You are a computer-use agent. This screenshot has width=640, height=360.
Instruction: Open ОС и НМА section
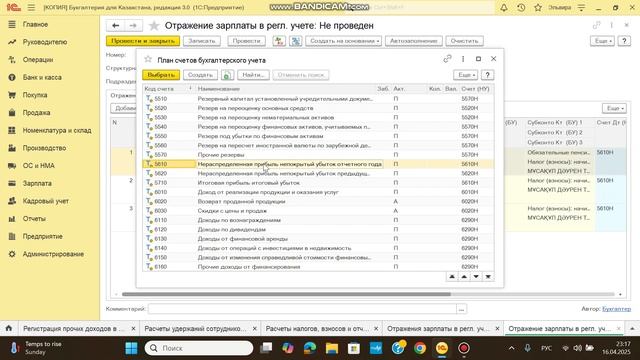(38, 166)
